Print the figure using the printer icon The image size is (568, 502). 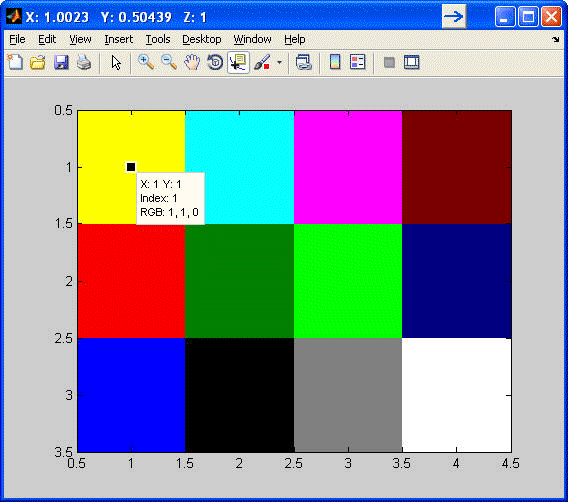pyautogui.click(x=84, y=63)
